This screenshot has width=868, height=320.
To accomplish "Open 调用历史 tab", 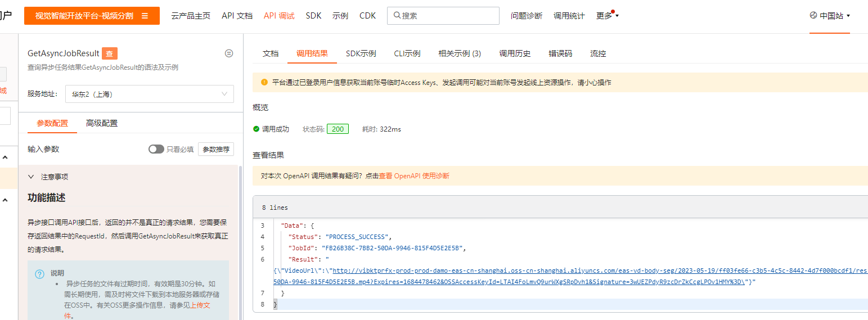I will click(x=515, y=53).
